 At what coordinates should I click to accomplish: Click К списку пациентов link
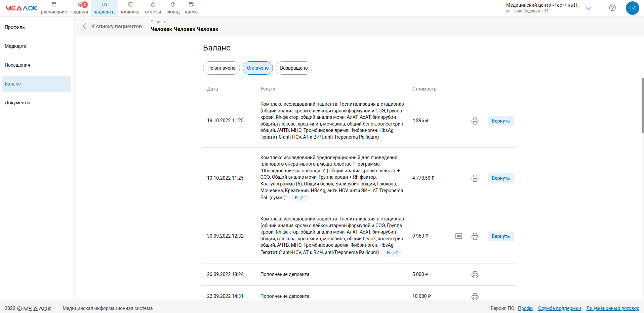point(116,26)
